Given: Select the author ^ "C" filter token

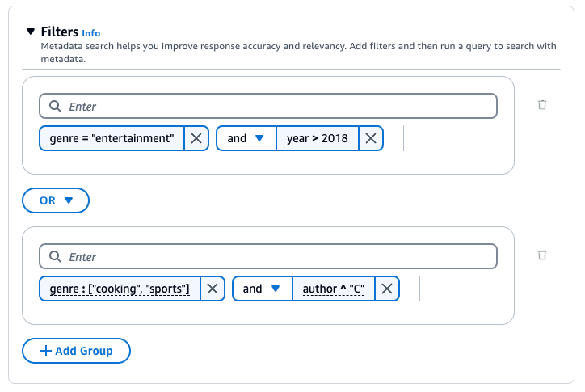Looking at the screenshot, I should coord(334,289).
